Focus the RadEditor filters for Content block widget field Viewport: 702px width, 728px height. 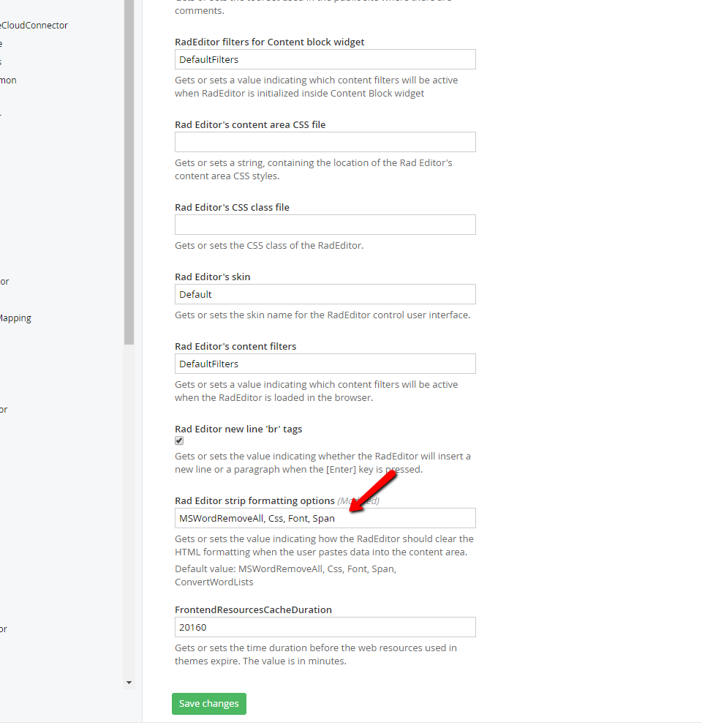[325, 59]
